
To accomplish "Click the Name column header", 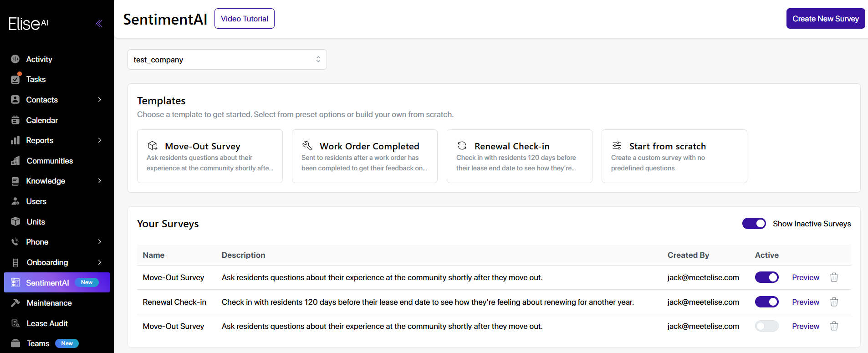I will click(x=153, y=255).
